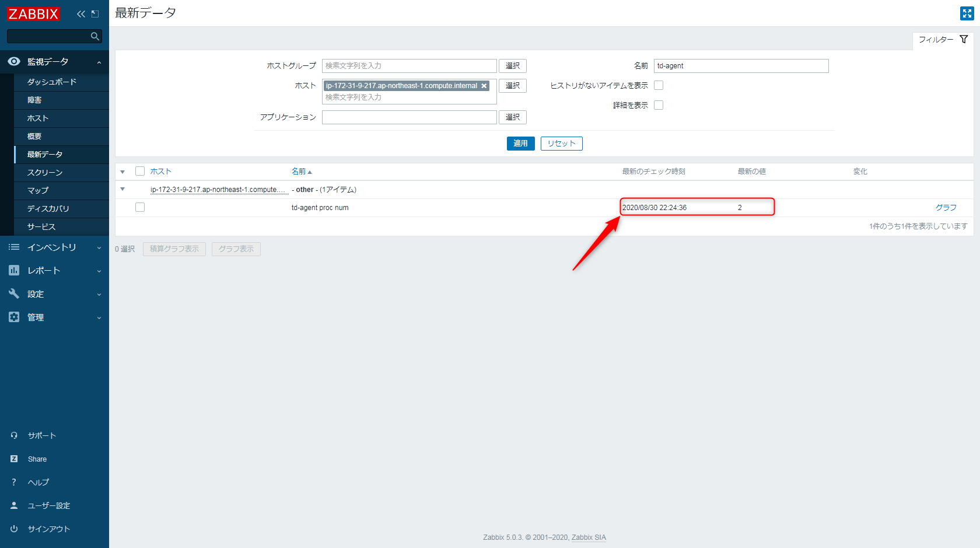Open ダッシュボード in the sidebar

[x=61, y=82]
